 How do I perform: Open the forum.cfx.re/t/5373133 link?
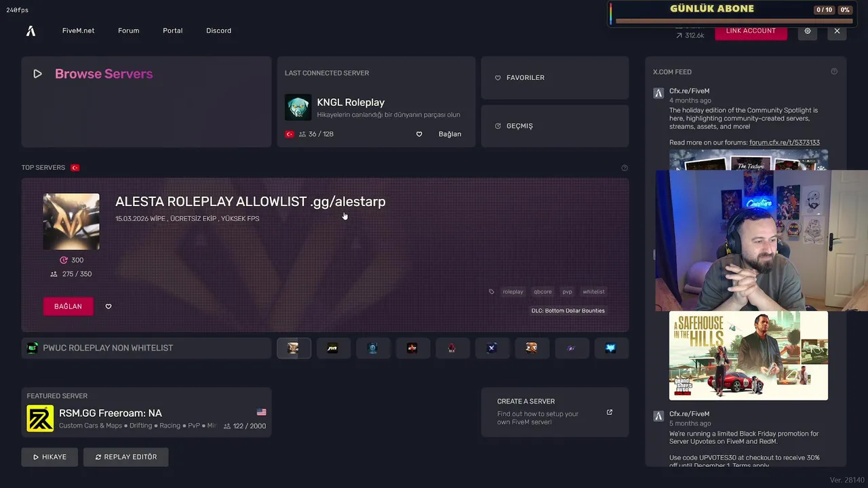785,142
